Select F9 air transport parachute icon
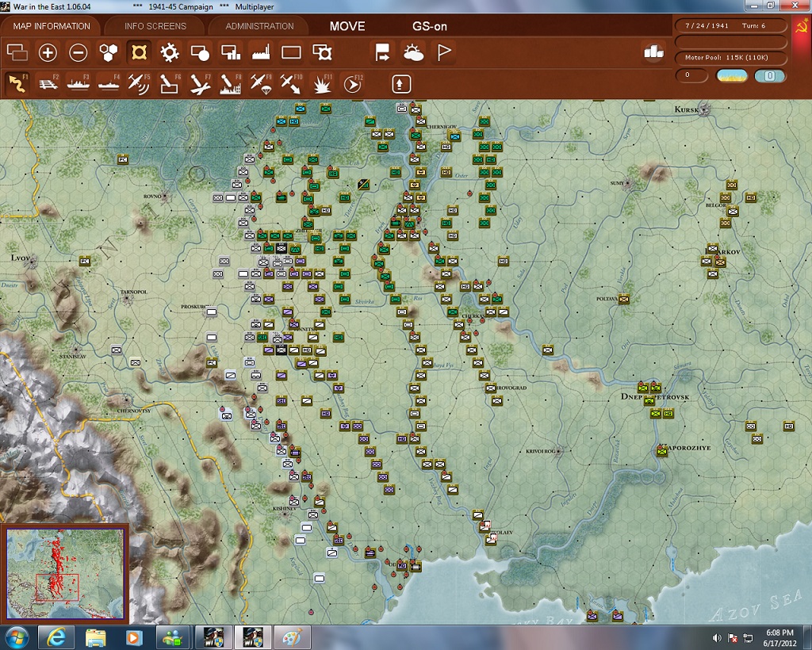Image resolution: width=812 pixels, height=650 pixels. coord(261,84)
